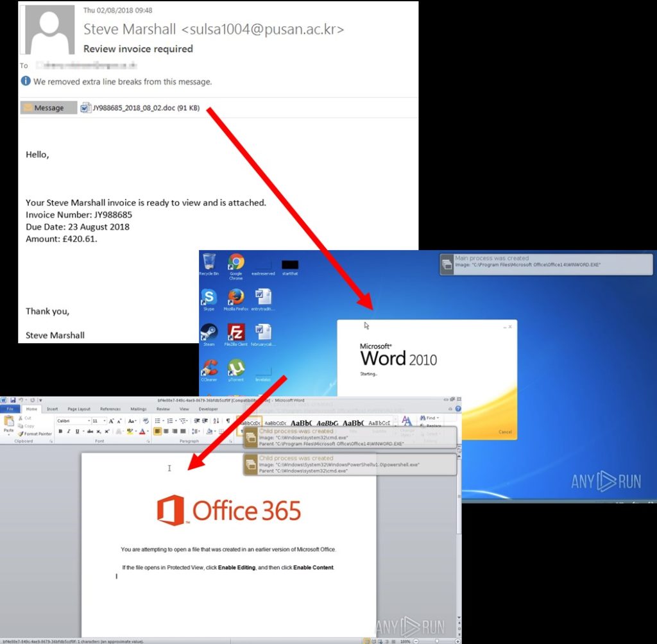Toggle Strikethrough formatting
This screenshot has height=644, width=657.
point(90,431)
